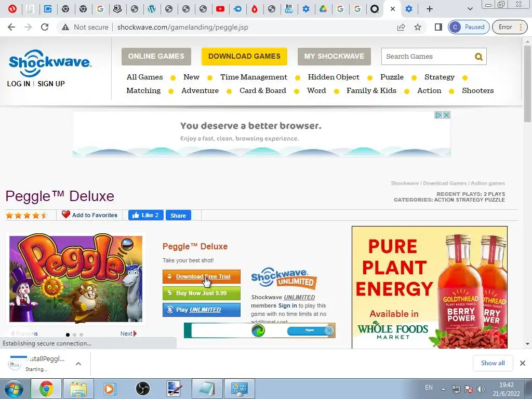Switch to the WordPress tab
Screen dimensions: 532x399
[x=152, y=9]
